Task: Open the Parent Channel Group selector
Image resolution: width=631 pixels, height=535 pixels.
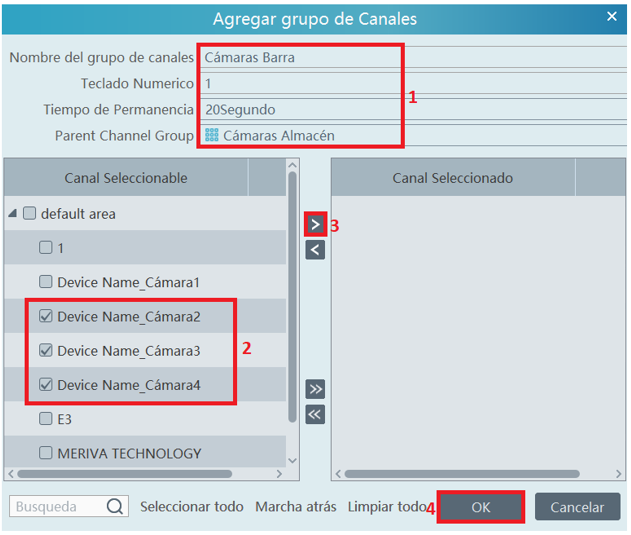Action: 410,135
